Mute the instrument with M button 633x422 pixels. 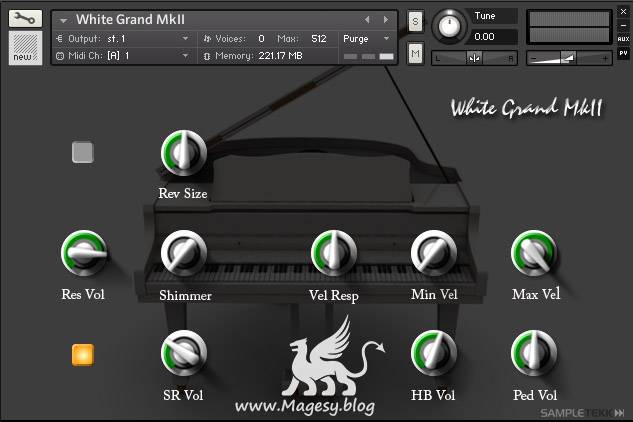pyautogui.click(x=415, y=53)
